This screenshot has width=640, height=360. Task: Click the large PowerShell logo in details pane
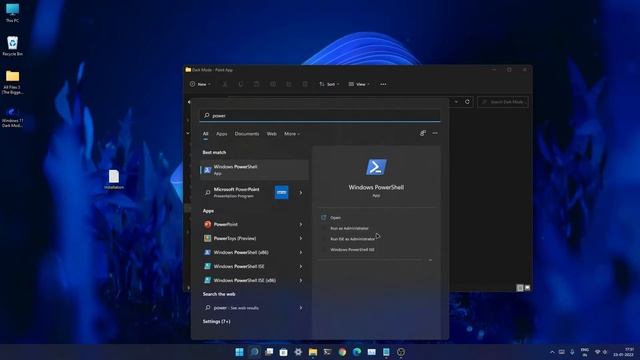point(376,167)
